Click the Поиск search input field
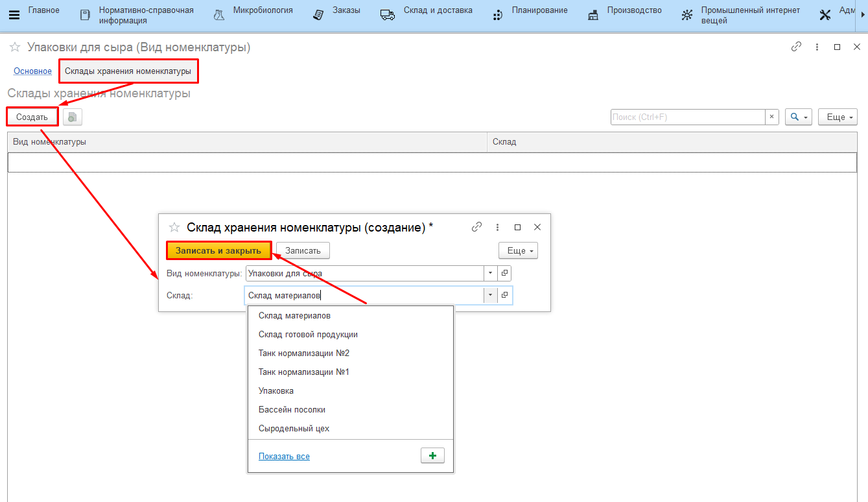The image size is (868, 502). (687, 117)
